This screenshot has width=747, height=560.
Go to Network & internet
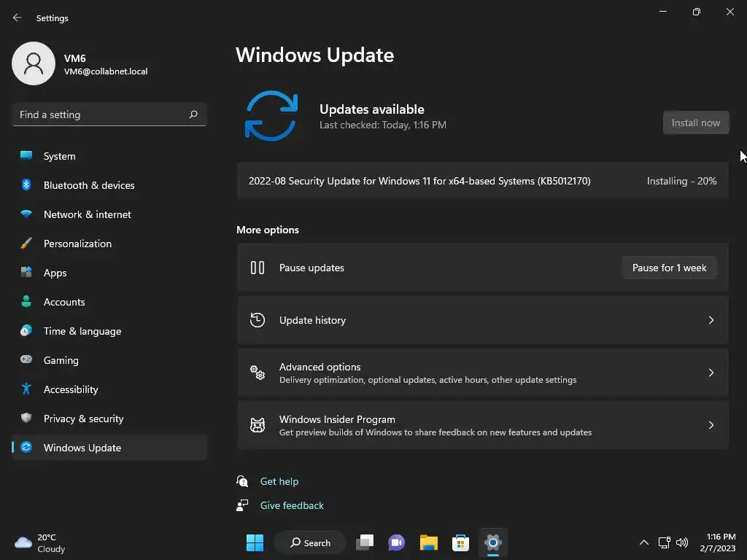click(x=109, y=214)
